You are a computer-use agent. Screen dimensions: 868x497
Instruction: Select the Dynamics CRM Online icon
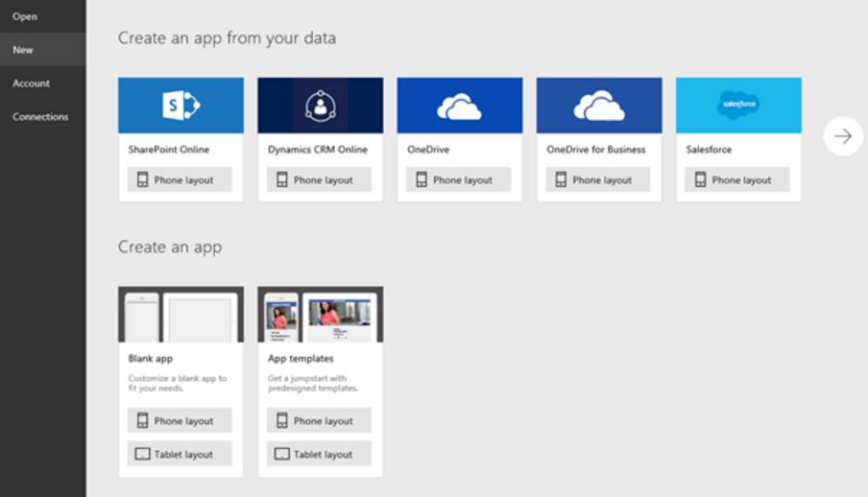point(320,106)
